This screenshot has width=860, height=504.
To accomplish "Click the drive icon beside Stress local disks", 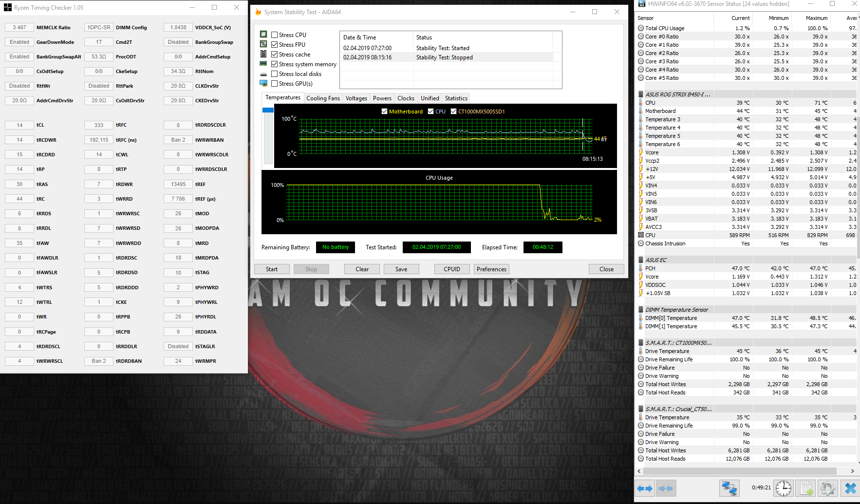I will pyautogui.click(x=263, y=74).
